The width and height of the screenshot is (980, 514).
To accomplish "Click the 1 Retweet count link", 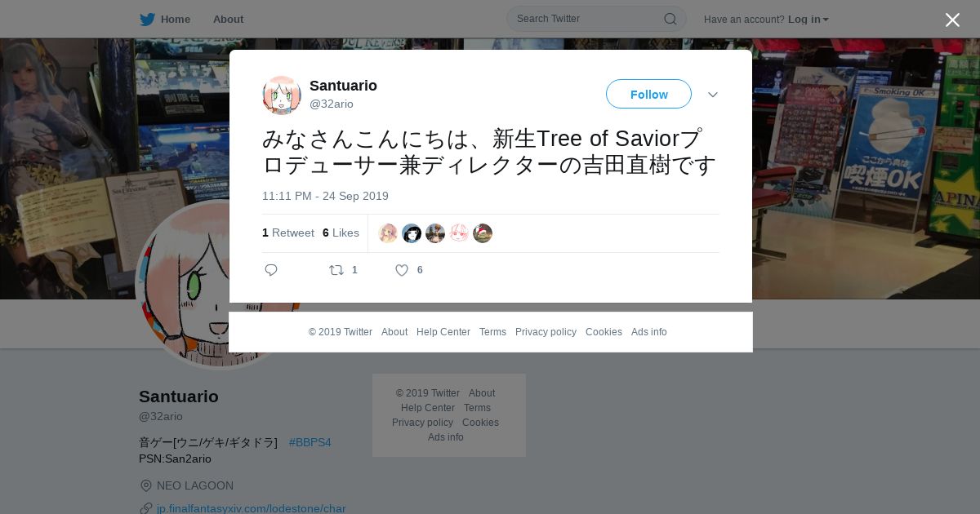I will (x=288, y=233).
